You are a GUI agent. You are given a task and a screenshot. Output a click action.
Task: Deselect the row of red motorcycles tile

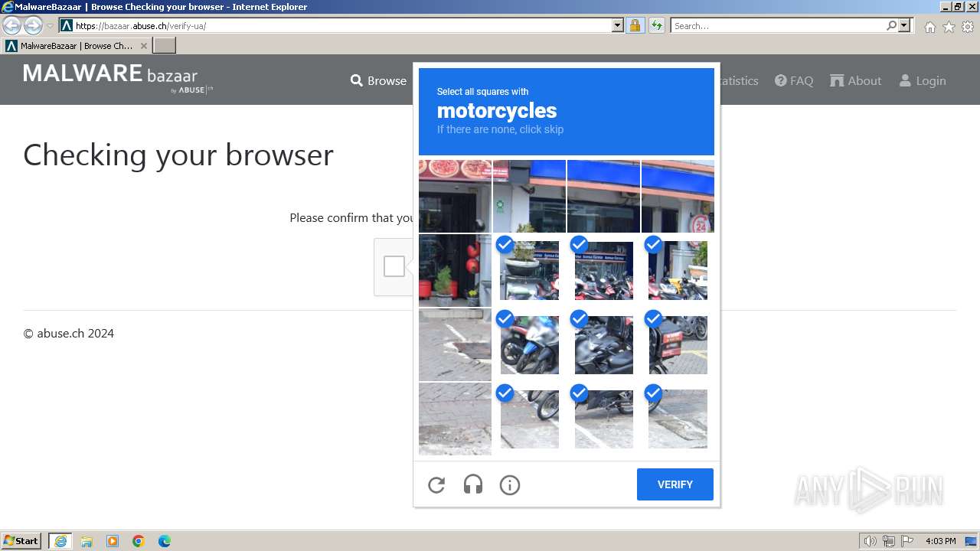(604, 270)
